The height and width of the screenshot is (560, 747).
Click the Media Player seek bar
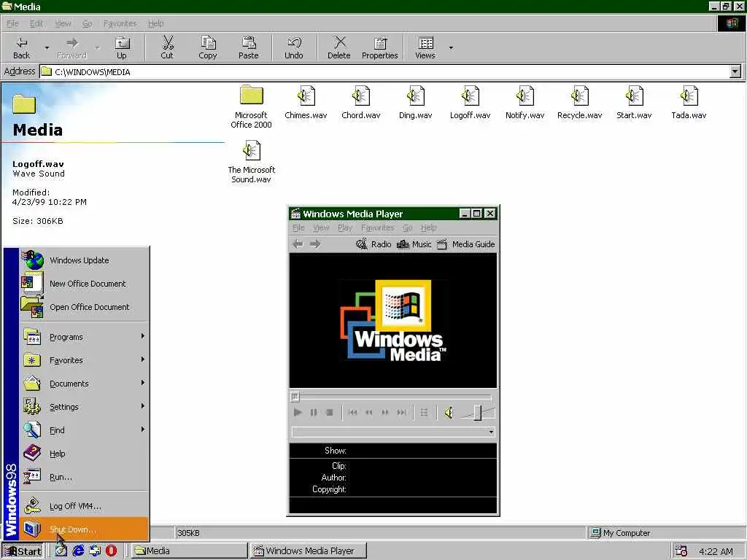point(391,396)
